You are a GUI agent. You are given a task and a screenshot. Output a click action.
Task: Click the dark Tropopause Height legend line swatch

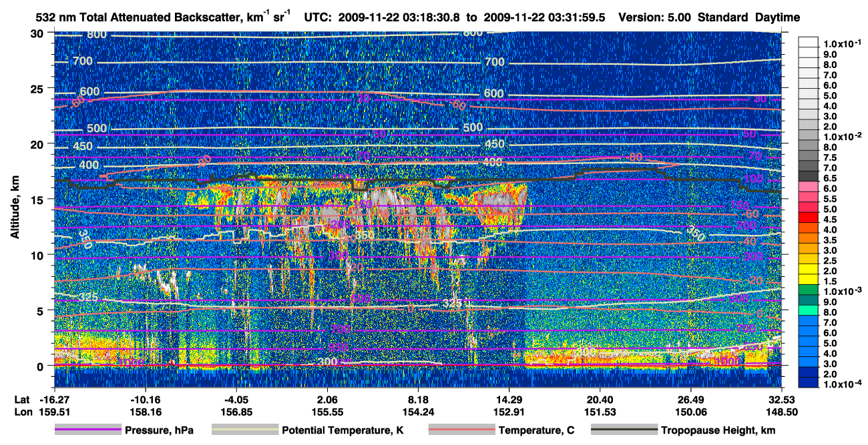(x=624, y=430)
